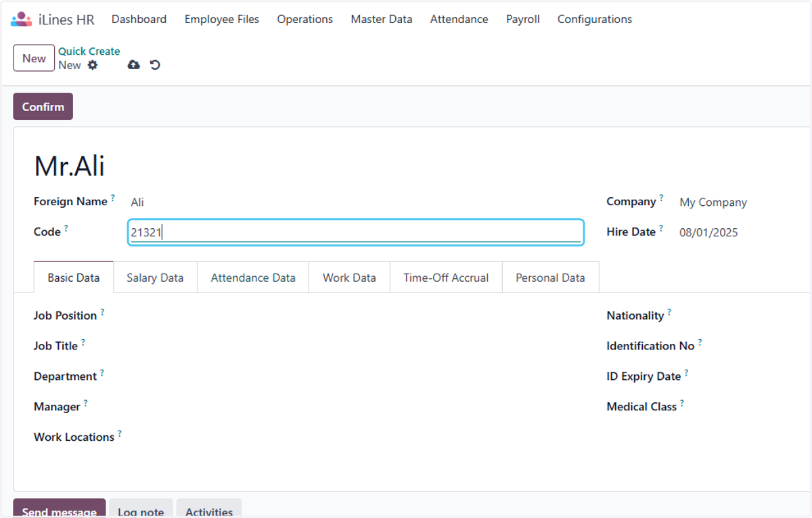Follow the Quick Create breadcrumb link
Image resolution: width=812 pixels, height=518 pixels.
pyautogui.click(x=89, y=51)
